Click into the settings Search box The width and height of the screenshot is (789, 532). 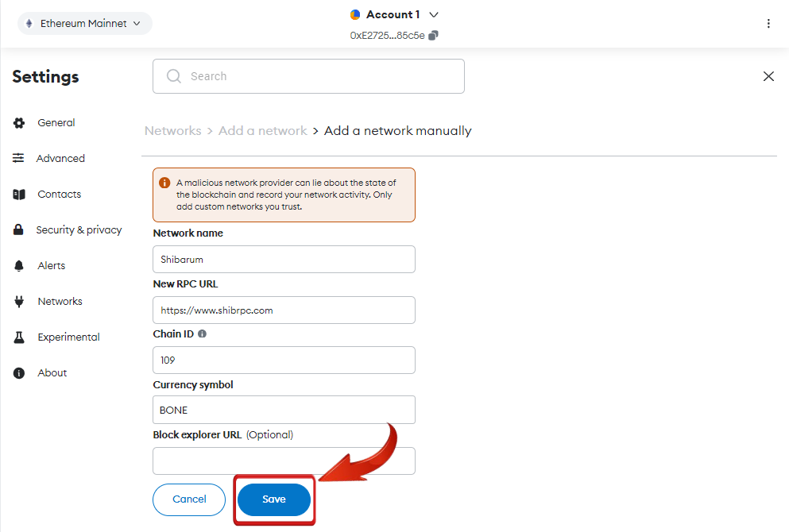click(308, 76)
